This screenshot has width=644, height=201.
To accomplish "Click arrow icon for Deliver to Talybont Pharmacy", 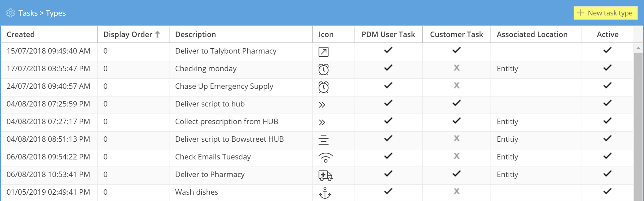I will [x=323, y=52].
